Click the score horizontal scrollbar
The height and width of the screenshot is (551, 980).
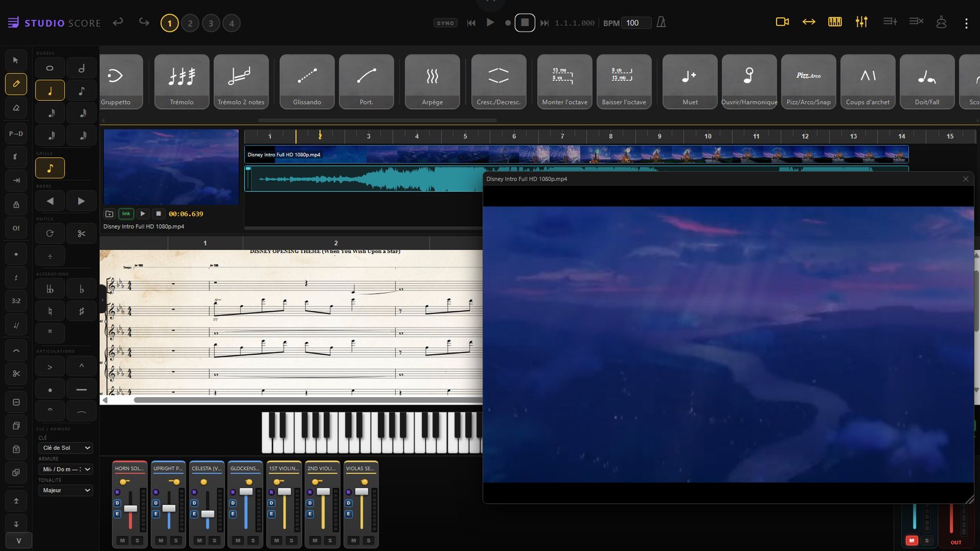[309, 400]
